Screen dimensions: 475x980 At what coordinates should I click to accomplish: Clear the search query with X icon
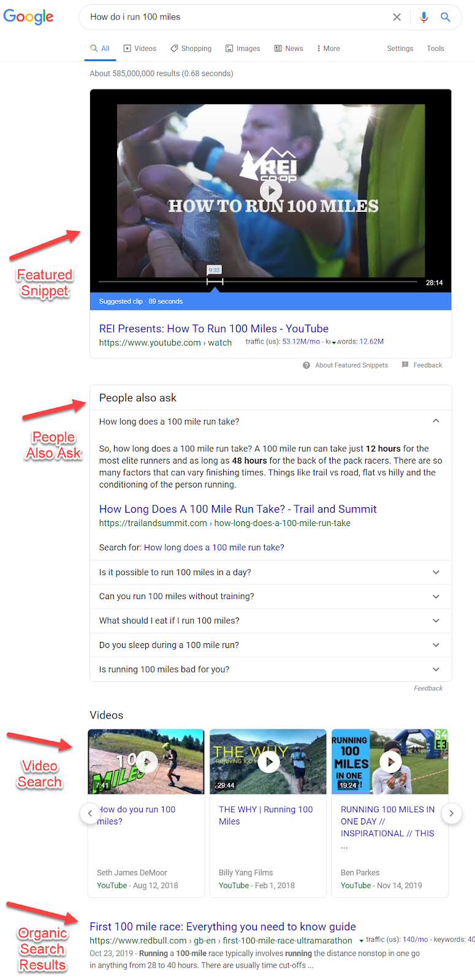[397, 17]
